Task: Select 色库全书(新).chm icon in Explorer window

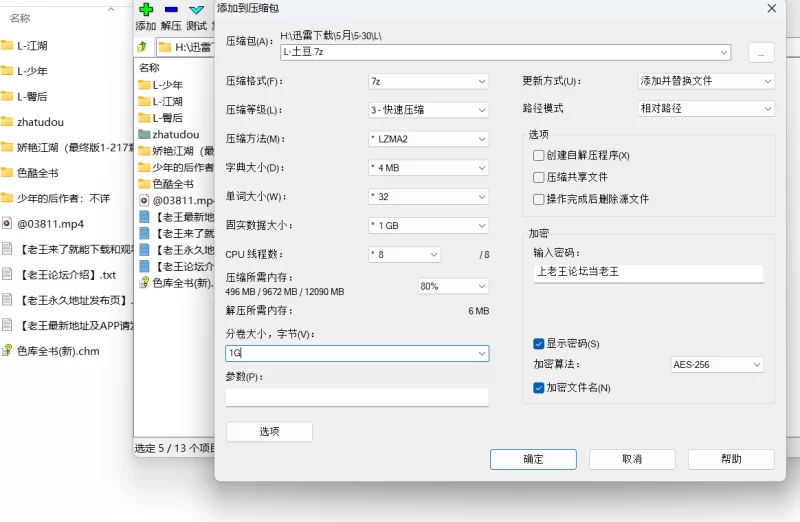Action: [7, 351]
